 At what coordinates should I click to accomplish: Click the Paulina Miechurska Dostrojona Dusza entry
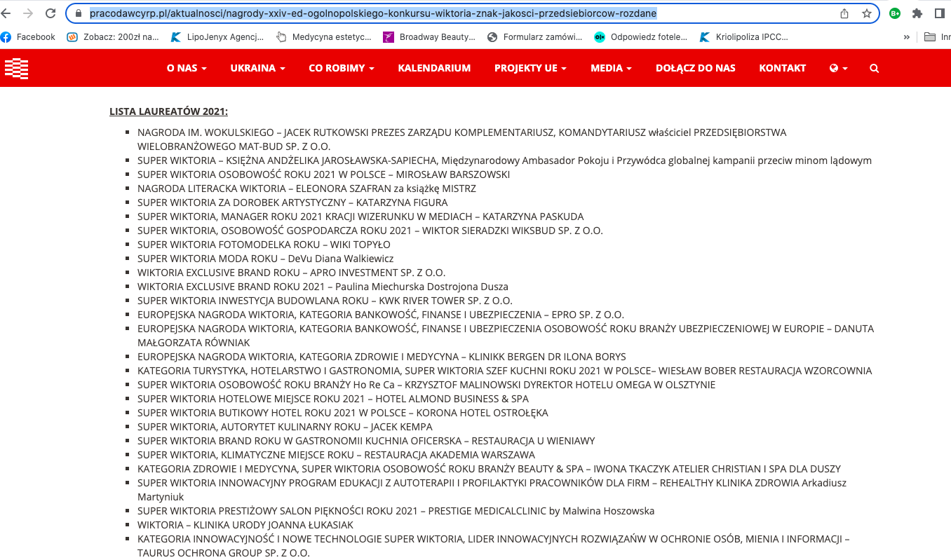tap(323, 287)
